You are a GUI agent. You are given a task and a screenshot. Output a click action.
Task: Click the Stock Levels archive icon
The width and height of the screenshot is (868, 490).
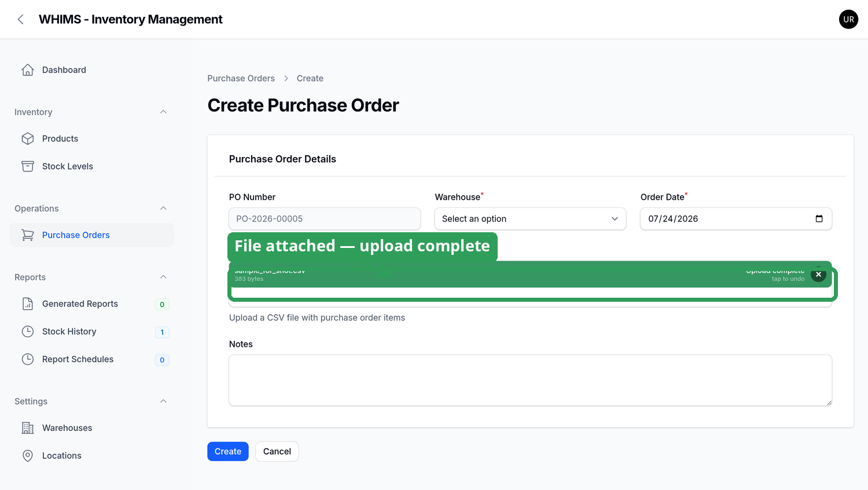[28, 166]
